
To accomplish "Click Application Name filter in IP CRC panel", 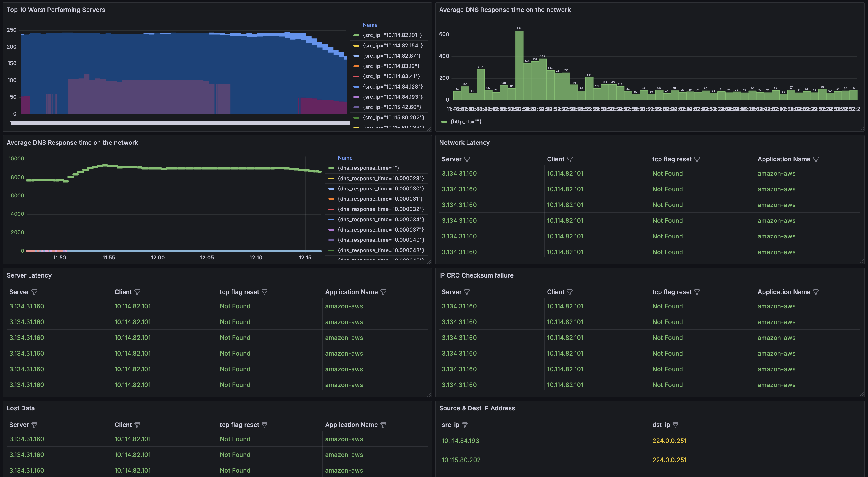I will 816,292.
